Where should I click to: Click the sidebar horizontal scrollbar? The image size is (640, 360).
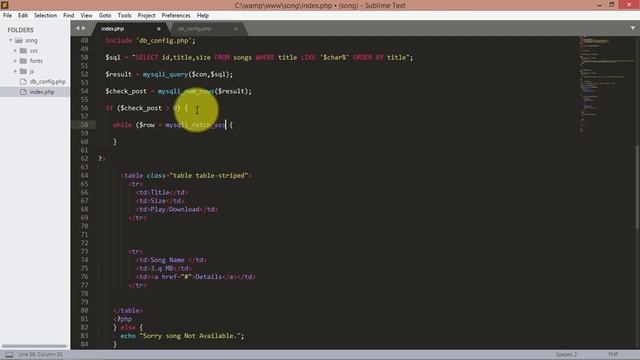[34, 346]
